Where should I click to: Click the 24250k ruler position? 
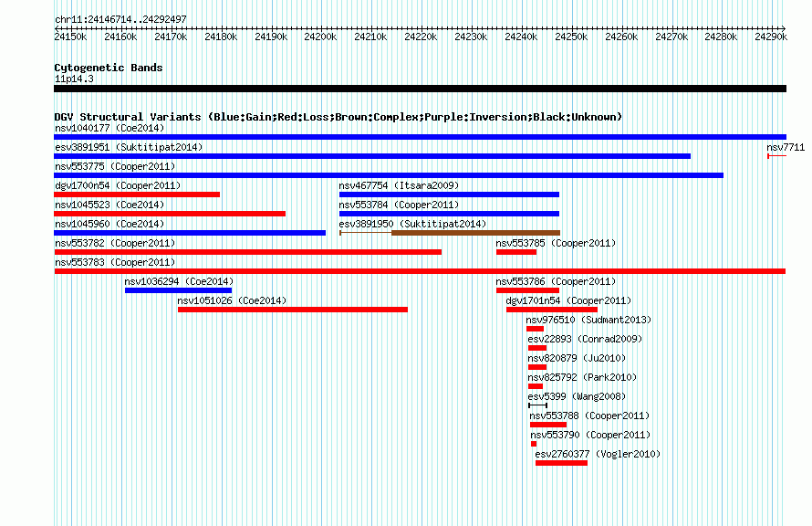tap(571, 37)
